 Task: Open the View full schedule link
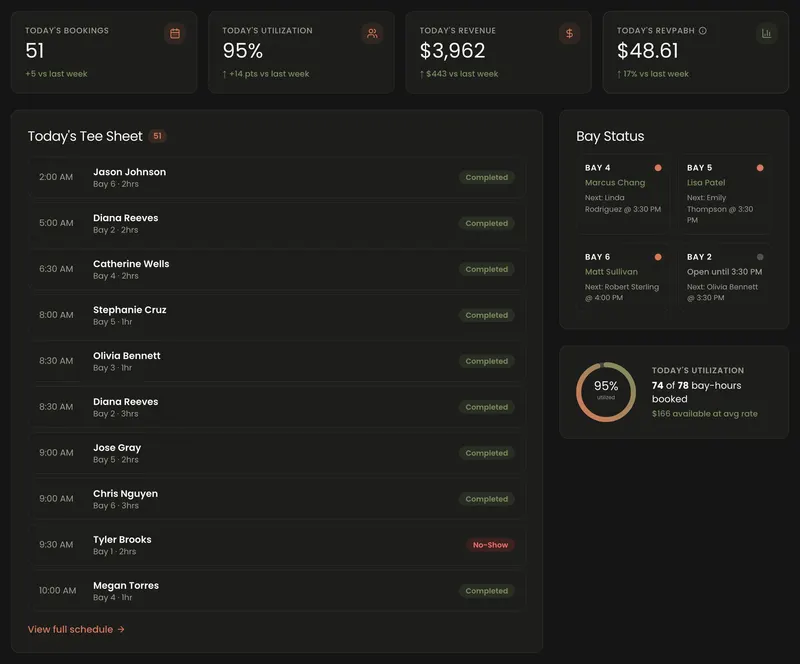(76, 630)
